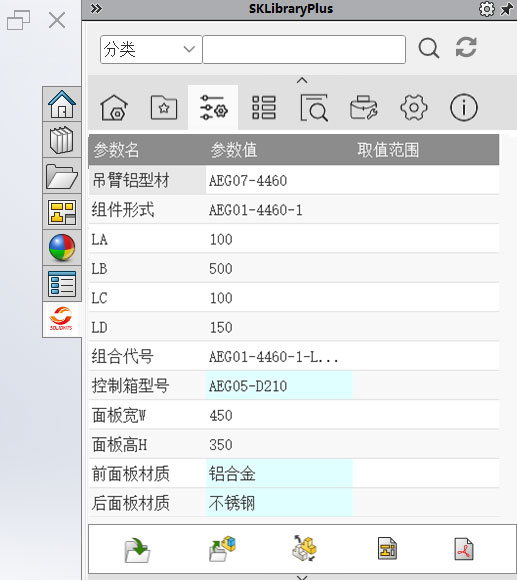Open SKLibraryPlus title bar gear settings

coord(487,9)
